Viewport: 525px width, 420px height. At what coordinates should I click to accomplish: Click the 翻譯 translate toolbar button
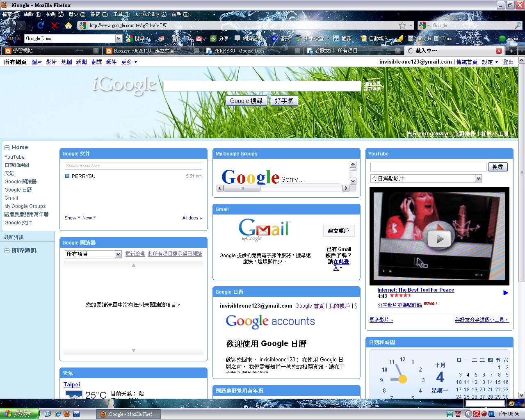point(342,39)
